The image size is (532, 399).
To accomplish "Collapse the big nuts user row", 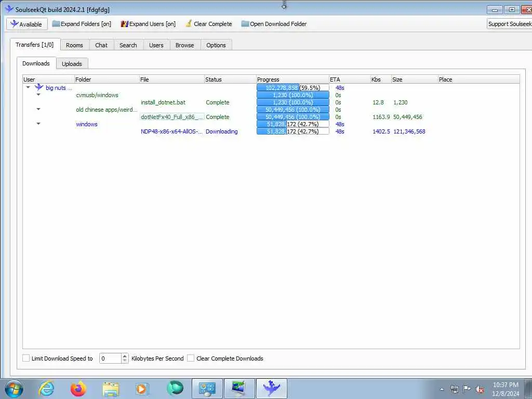I will pos(28,87).
